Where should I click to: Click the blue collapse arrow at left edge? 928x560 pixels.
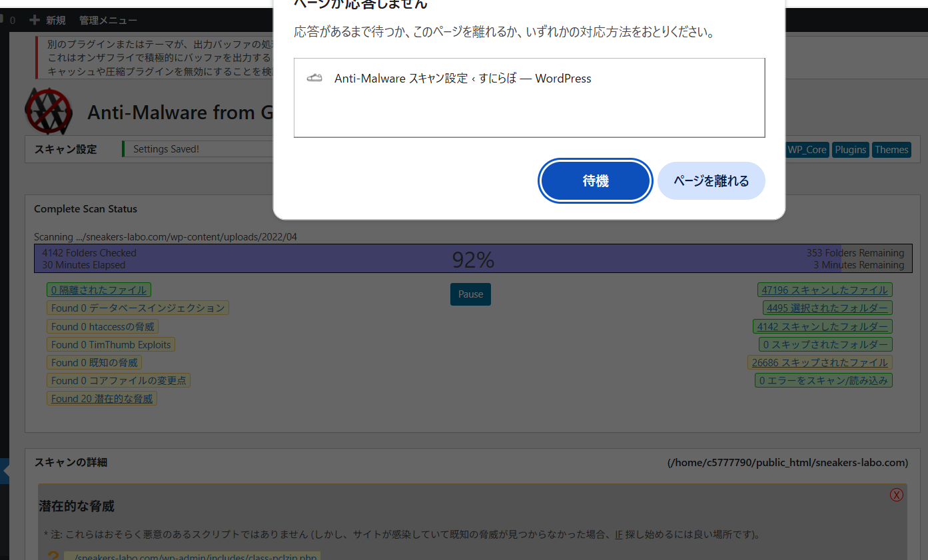coord(5,471)
